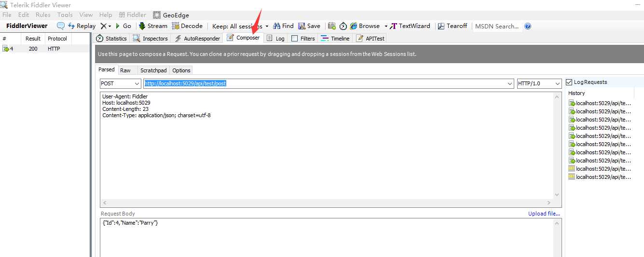This screenshot has height=257, width=644.
Task: Click headers horizontal scroll right arrow
Action: point(549,203)
